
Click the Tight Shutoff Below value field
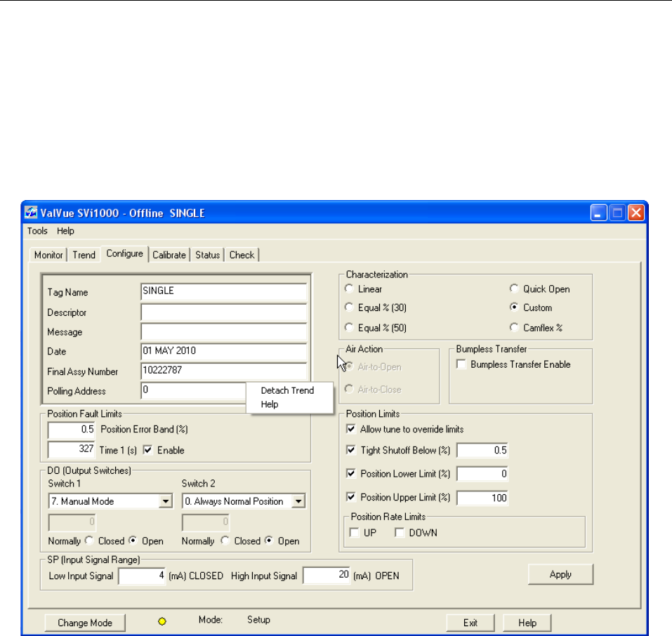tap(482, 450)
